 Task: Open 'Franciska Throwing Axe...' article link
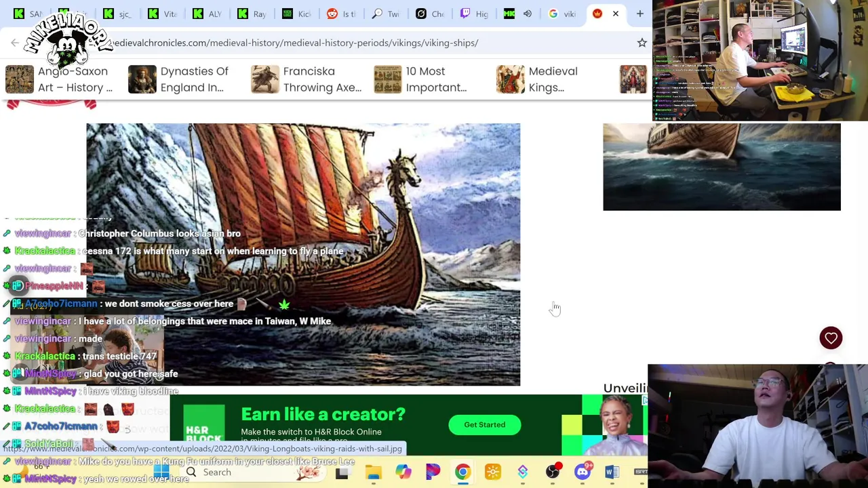pyautogui.click(x=322, y=79)
